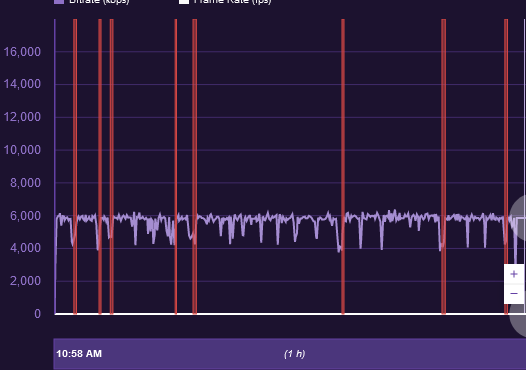Select the second red event marker line
Screen dimensions: 526x370
click(100, 167)
